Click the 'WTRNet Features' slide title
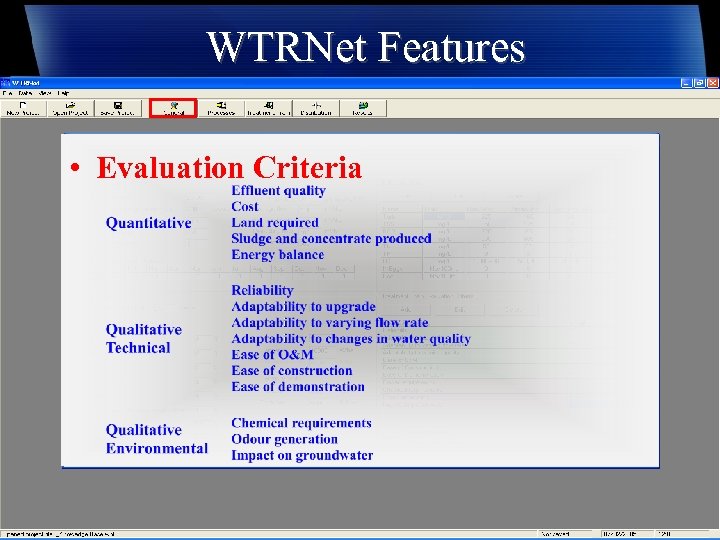This screenshot has height=540, width=720. 366,47
